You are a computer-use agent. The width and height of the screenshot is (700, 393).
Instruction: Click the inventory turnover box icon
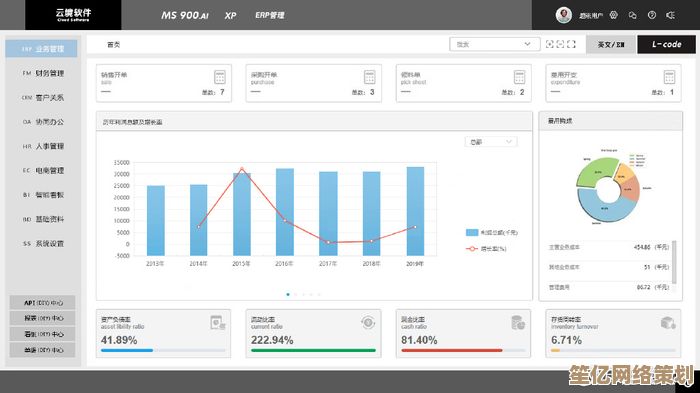668,322
